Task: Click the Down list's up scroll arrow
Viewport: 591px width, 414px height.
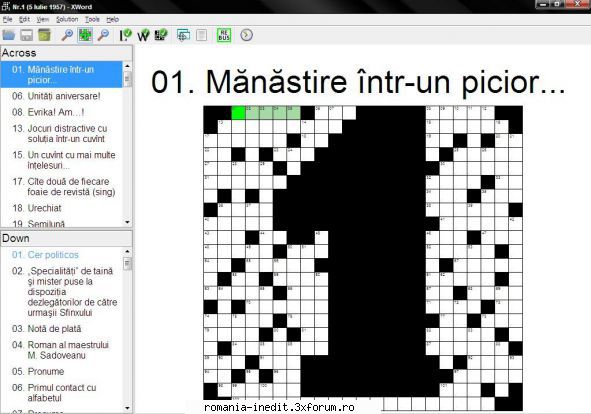Action: pos(127,251)
